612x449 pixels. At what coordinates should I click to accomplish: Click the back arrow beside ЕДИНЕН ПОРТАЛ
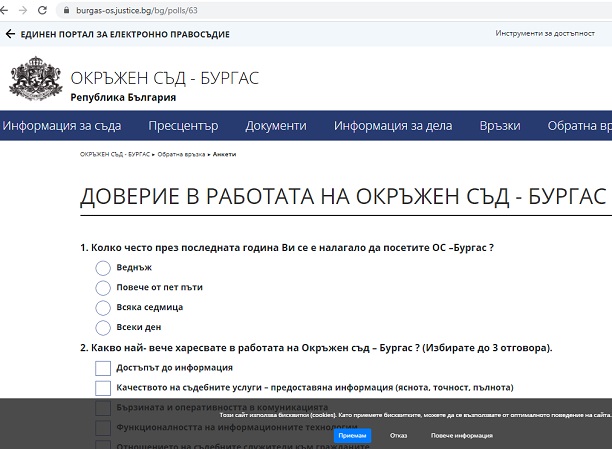(10, 34)
